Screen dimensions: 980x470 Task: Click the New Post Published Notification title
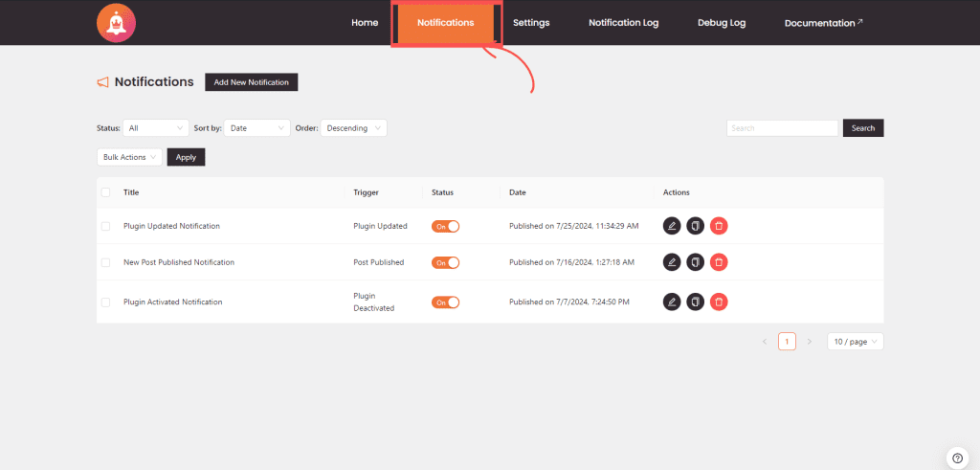(x=179, y=262)
